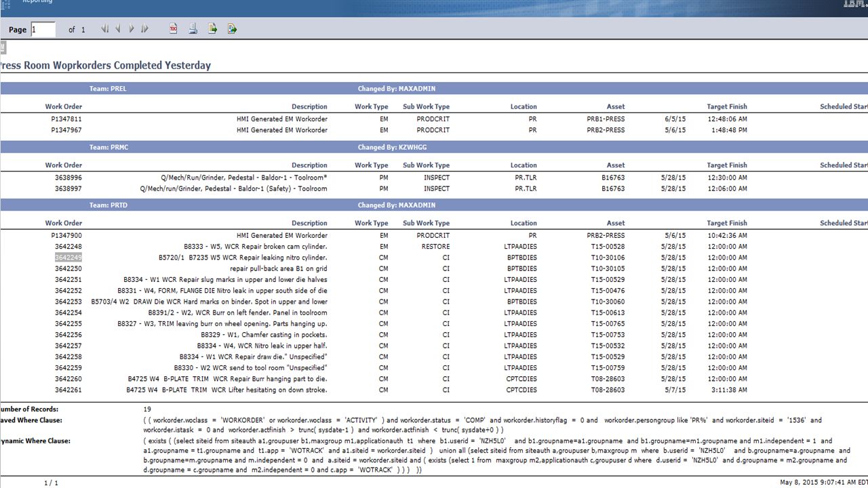Click Changed By: KZWHGG label
This screenshot has height=488, width=868.
[392, 147]
